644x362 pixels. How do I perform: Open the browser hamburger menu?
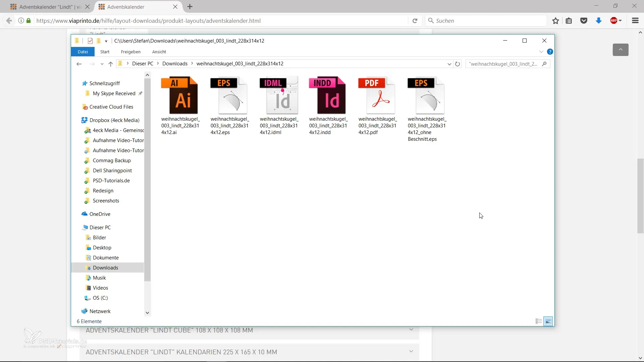tap(635, 21)
